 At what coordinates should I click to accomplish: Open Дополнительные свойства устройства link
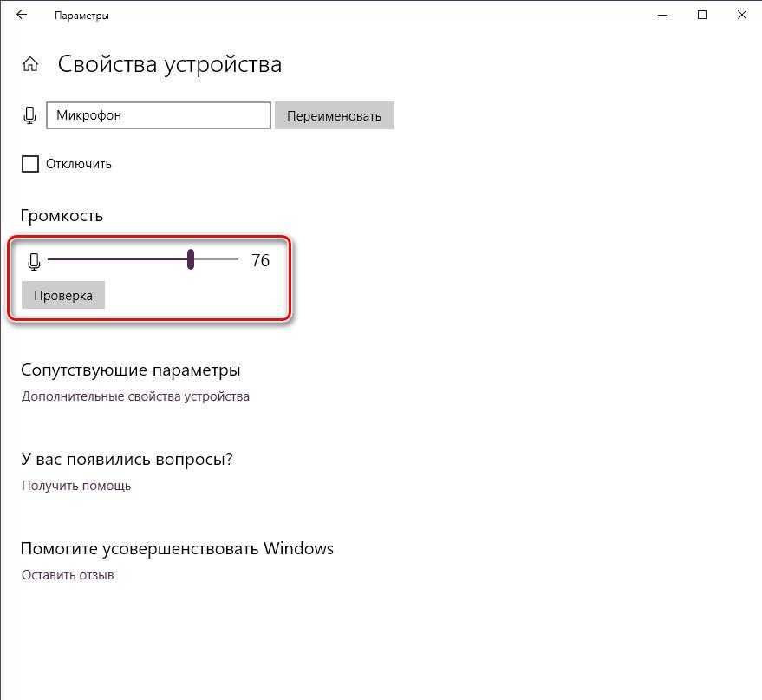pyautogui.click(x=135, y=396)
